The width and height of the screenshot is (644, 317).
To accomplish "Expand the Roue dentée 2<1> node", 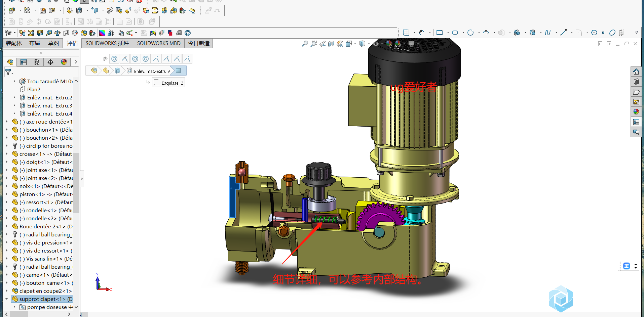I will (x=6, y=226).
